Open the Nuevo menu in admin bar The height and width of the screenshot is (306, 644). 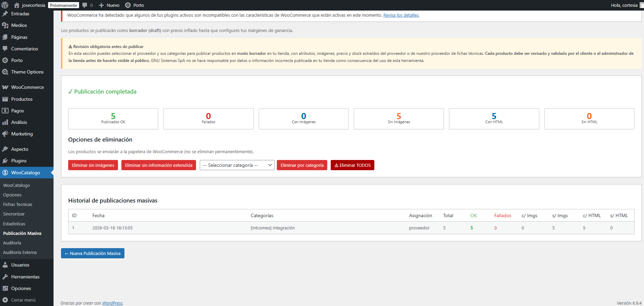pos(109,5)
